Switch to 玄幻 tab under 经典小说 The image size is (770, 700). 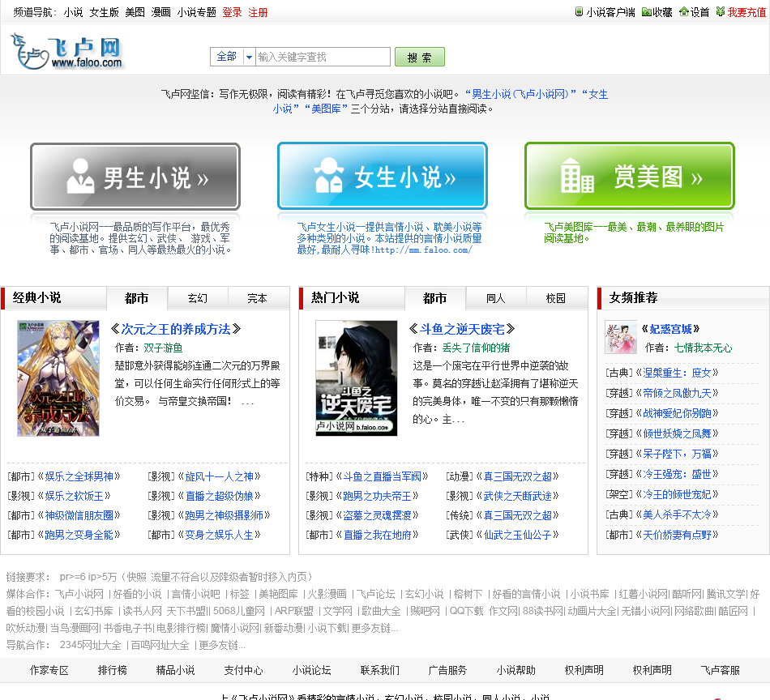click(198, 298)
